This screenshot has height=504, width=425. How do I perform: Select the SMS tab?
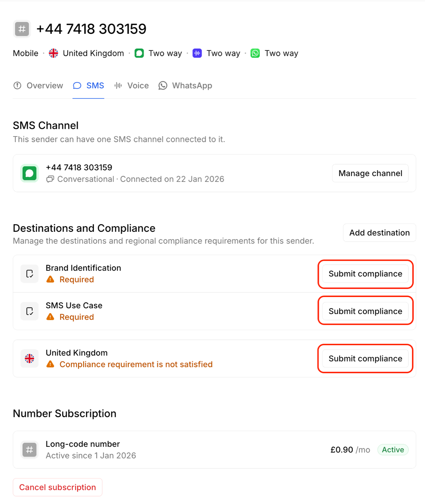tap(89, 86)
